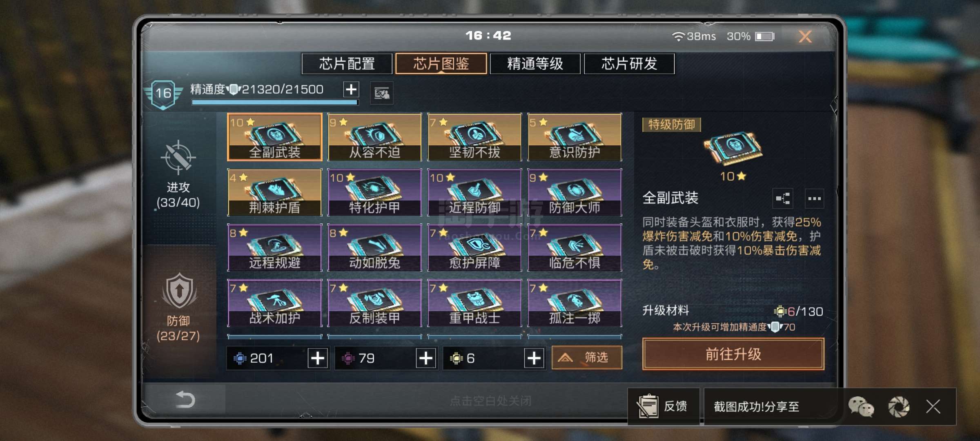The image size is (980, 441).
Task: Open the 精通等级 tab
Action: [535, 64]
